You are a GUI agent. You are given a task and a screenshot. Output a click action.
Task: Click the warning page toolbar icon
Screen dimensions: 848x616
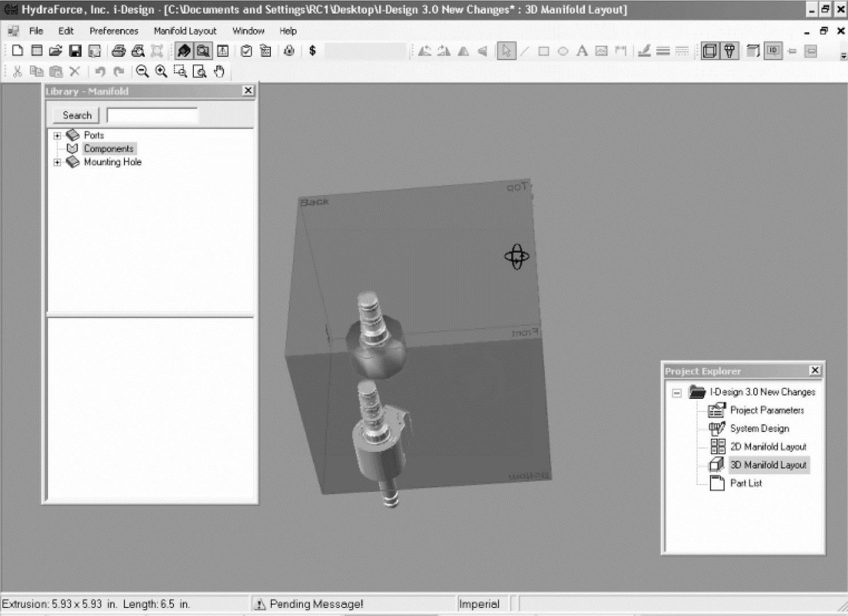click(223, 51)
